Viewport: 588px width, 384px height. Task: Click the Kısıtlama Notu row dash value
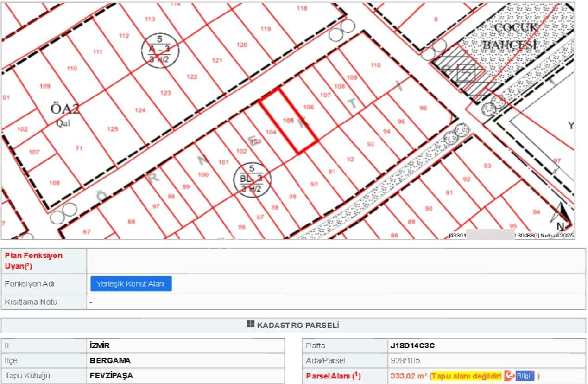tap(90, 301)
